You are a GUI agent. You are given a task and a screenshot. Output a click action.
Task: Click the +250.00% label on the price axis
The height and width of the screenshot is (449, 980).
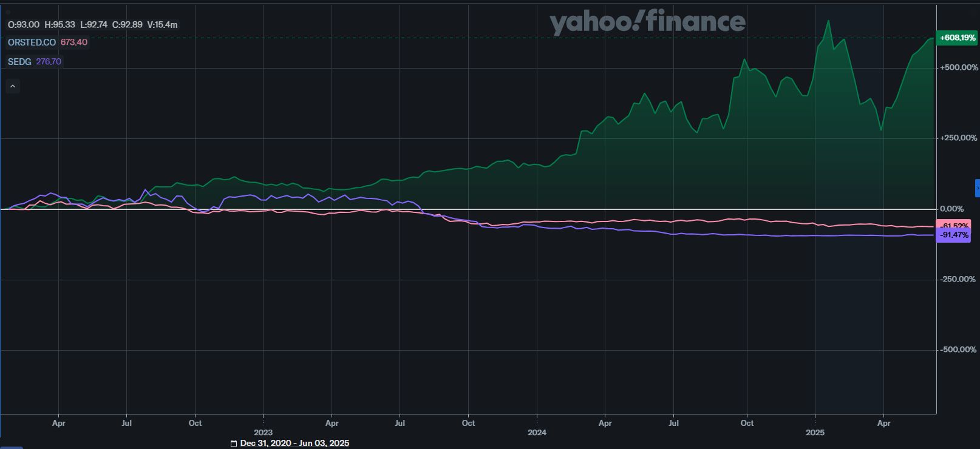[x=958, y=138]
